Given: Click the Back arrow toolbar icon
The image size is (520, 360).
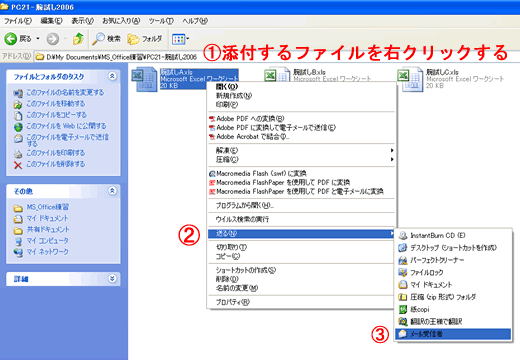Looking at the screenshot, I should pyautogui.click(x=11, y=39).
